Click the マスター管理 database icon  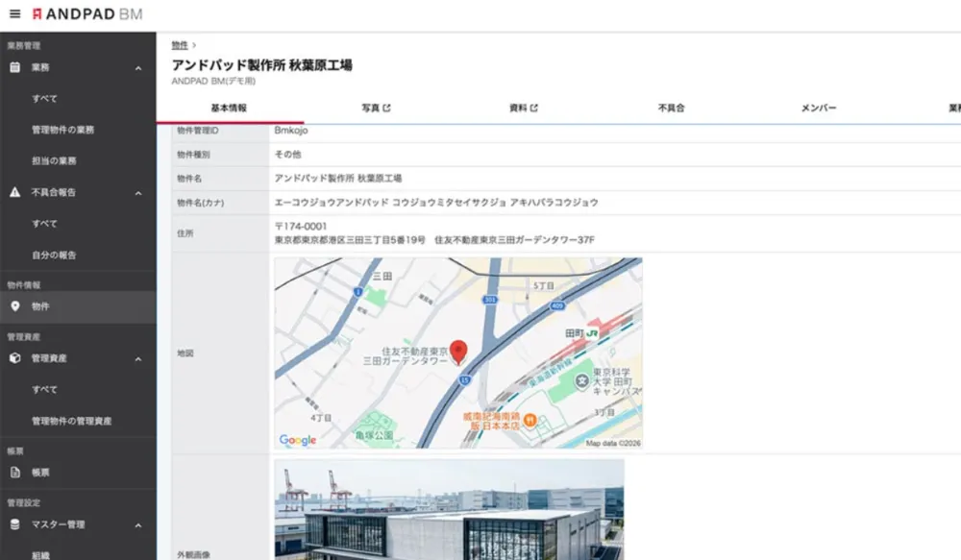15,524
